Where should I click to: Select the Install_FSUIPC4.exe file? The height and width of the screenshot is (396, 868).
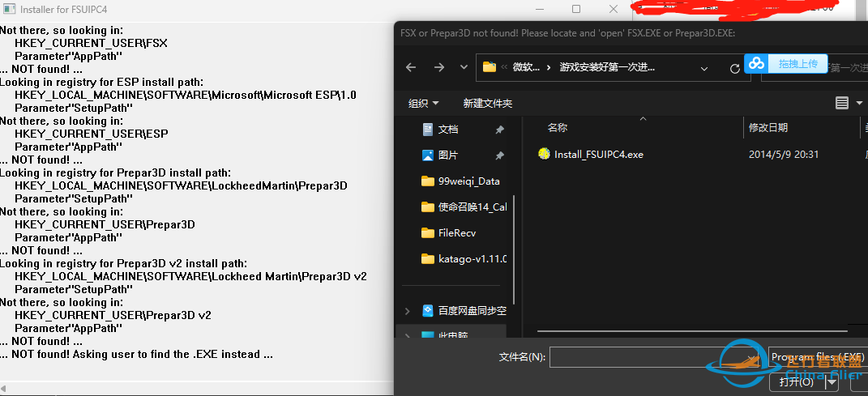598,155
